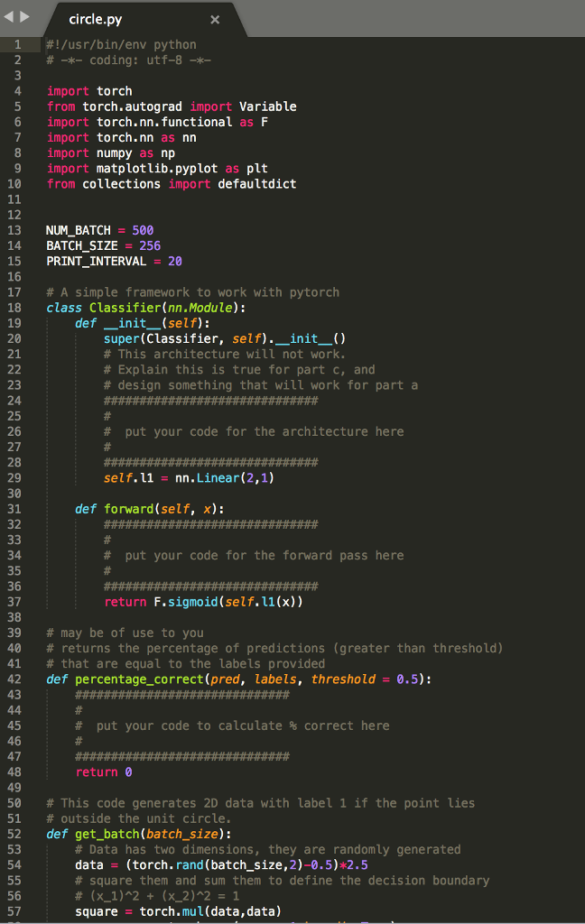Viewport: 585px width, 924px height.
Task: Click the 'coding: utf-8' comment
Action: (135, 60)
